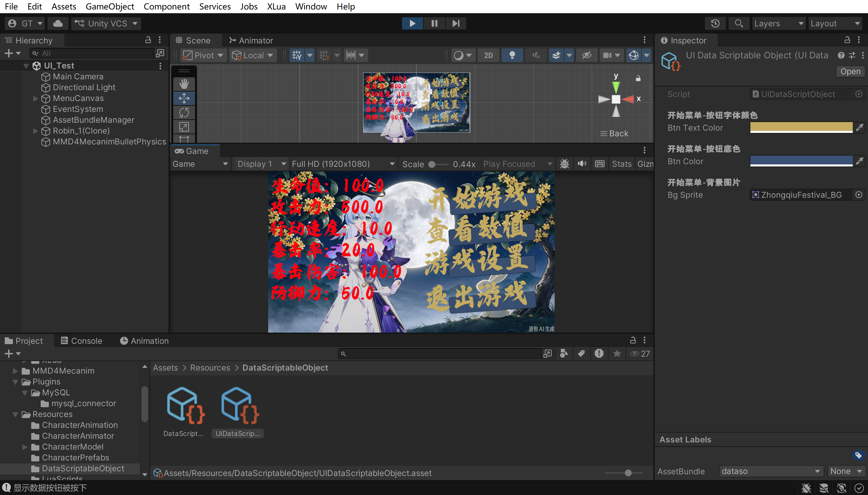Open the GameObject menu
The width and height of the screenshot is (868, 495).
click(x=110, y=6)
